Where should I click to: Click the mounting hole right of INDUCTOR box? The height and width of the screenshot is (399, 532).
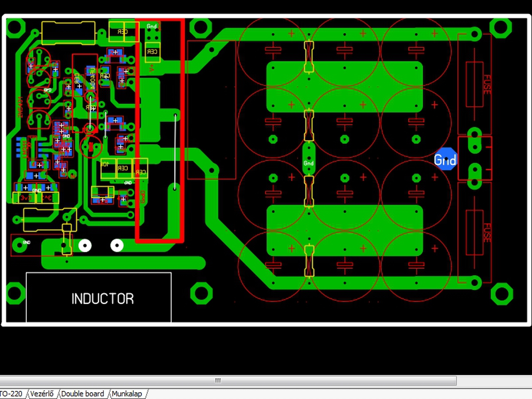click(x=201, y=293)
